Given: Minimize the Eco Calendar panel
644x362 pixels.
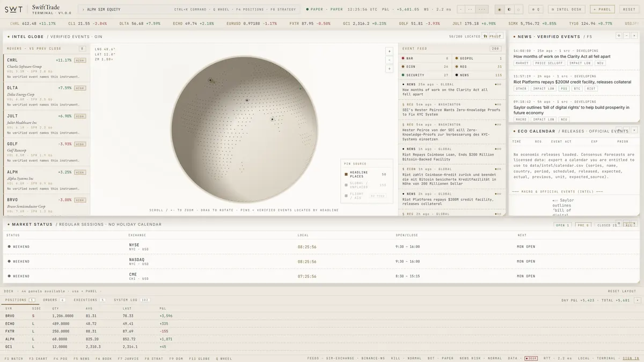Looking at the screenshot, I should point(627,130).
